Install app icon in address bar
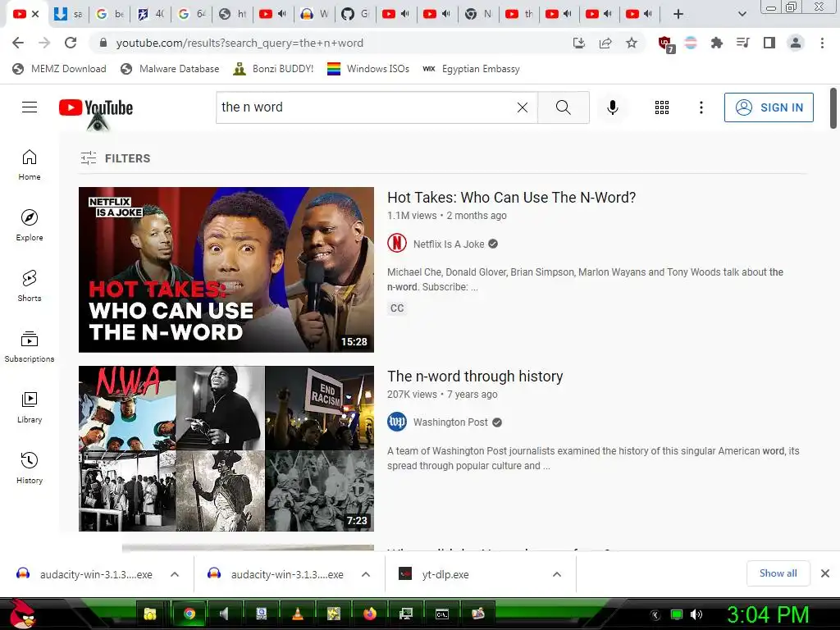Viewport: 840px width, 630px height. tap(578, 43)
